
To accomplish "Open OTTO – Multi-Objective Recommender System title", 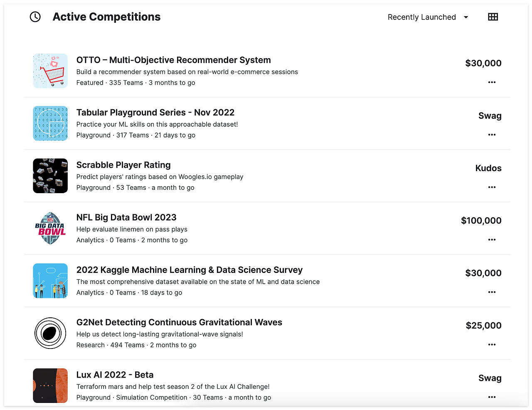I will tap(173, 60).
